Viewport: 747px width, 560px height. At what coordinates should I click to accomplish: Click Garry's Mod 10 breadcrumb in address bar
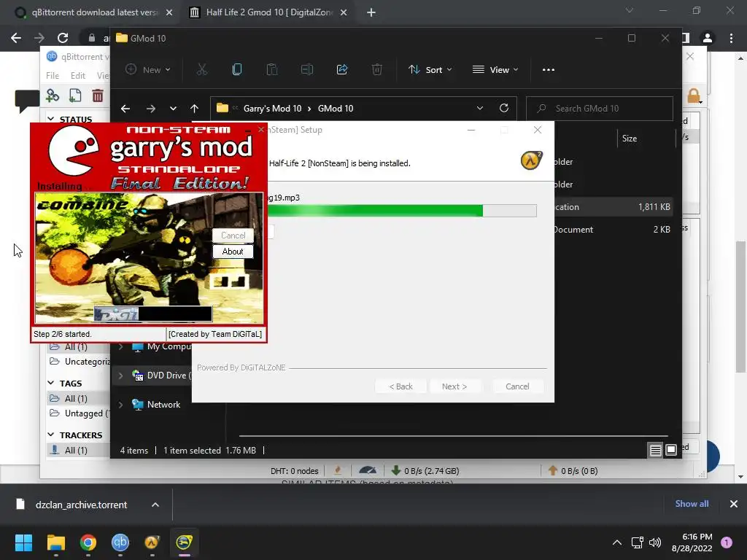pos(272,109)
